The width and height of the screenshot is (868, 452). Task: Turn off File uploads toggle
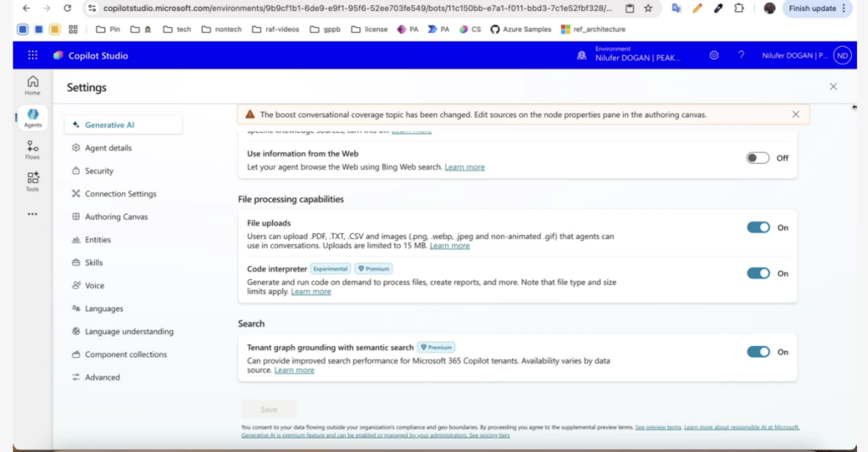pyautogui.click(x=758, y=227)
